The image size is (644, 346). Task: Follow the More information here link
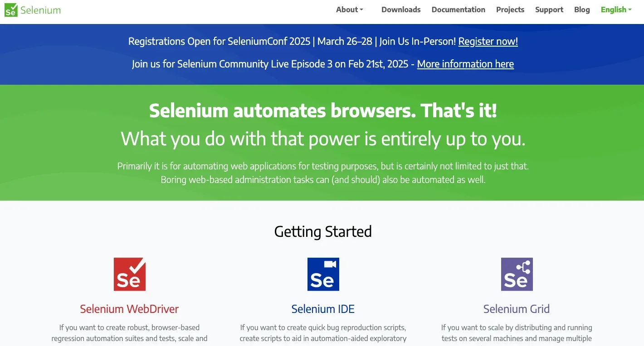[465, 64]
